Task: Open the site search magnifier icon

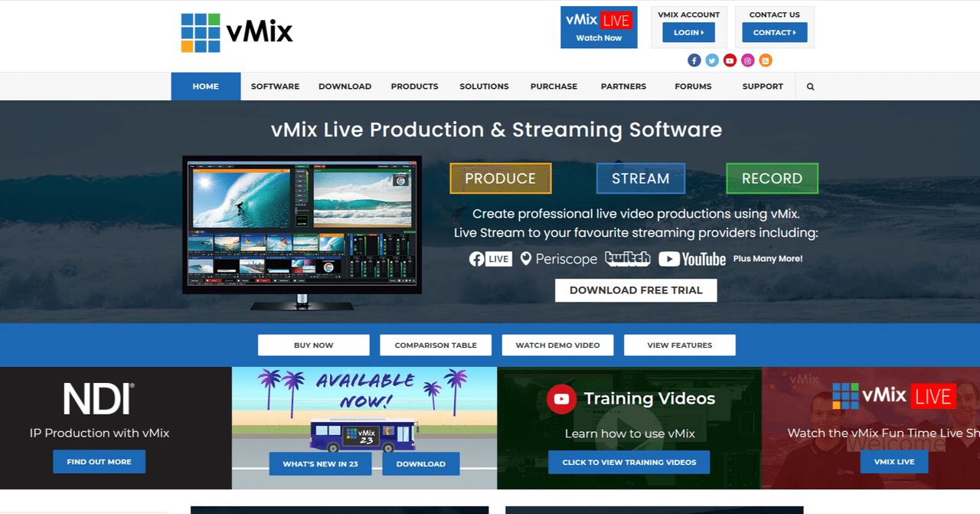Action: (x=810, y=86)
